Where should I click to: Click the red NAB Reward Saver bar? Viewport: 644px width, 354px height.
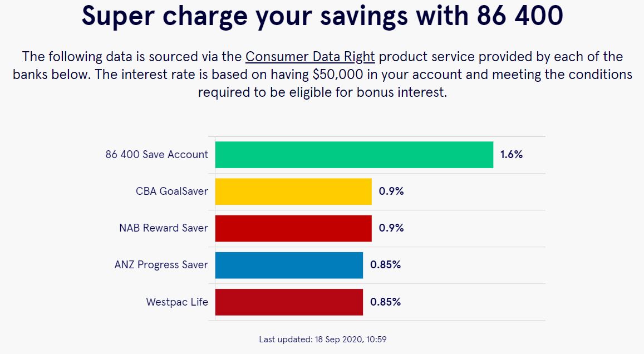coord(293,228)
